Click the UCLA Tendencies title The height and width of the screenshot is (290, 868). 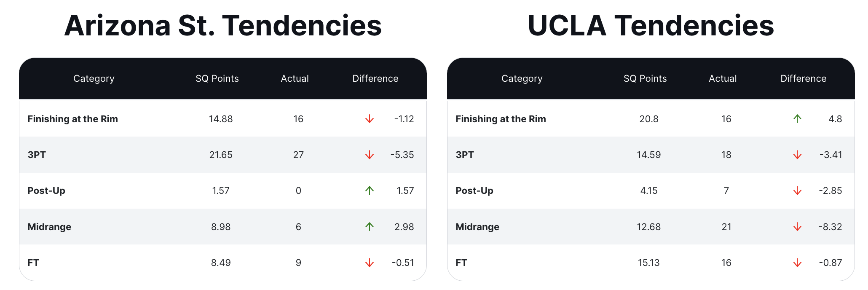(651, 26)
